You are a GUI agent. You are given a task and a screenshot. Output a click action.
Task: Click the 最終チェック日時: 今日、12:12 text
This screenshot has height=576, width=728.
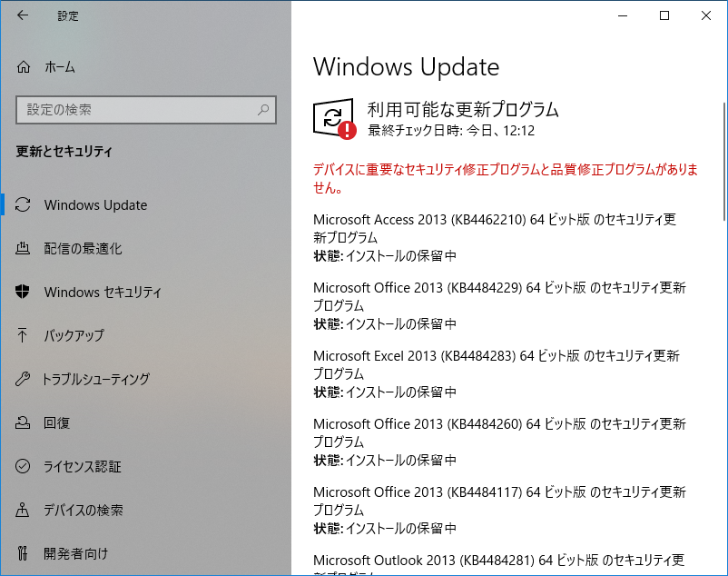click(451, 131)
